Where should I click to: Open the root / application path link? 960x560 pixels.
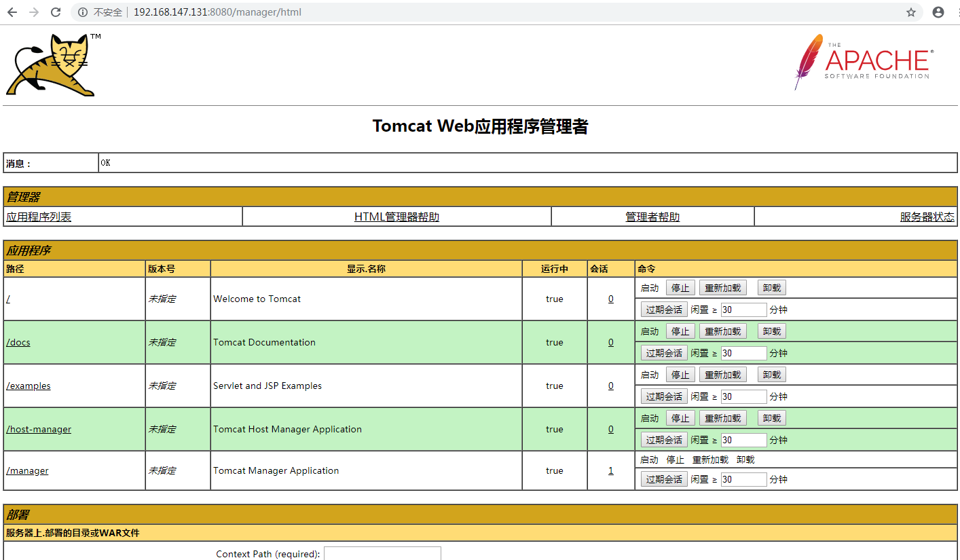coord(7,299)
